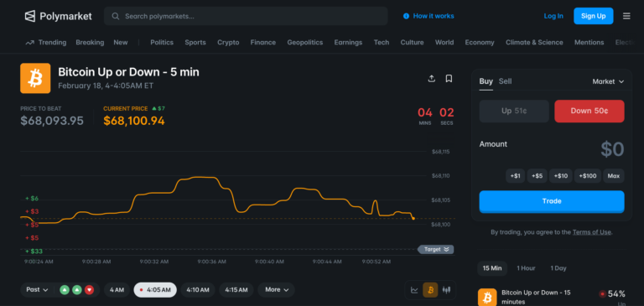Click the $68,100.94 current price
Screen dimensions: 644x306
(x=134, y=121)
